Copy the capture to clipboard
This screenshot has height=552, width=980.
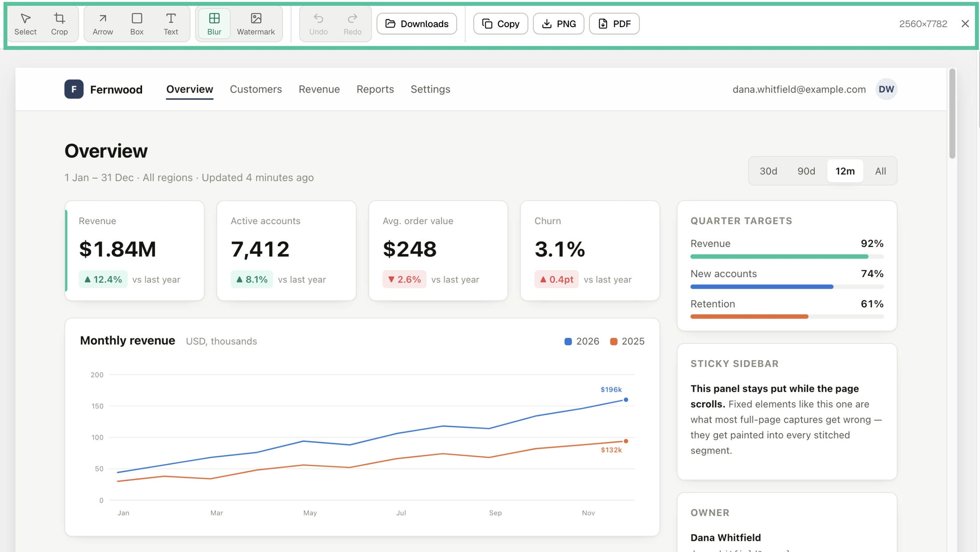pos(501,24)
